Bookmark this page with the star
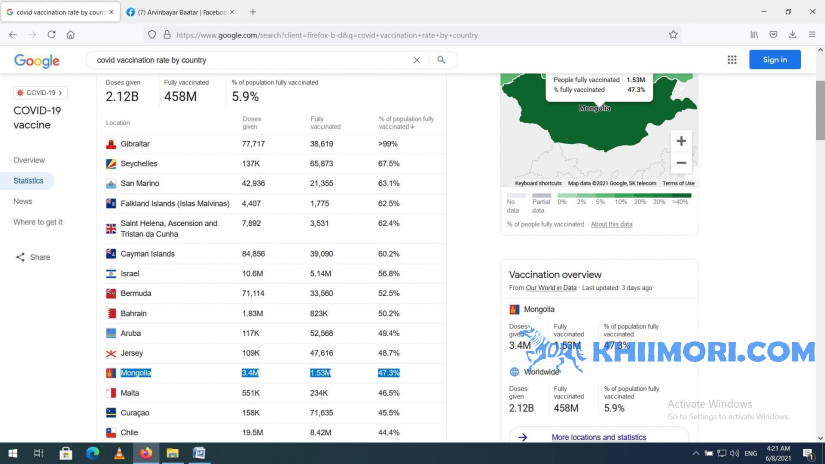 click(673, 35)
